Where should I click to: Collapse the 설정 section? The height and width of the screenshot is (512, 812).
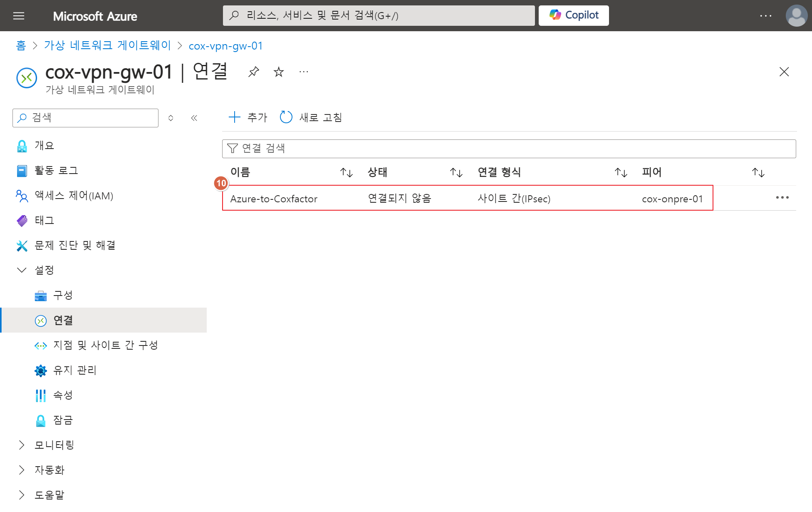[22, 270]
